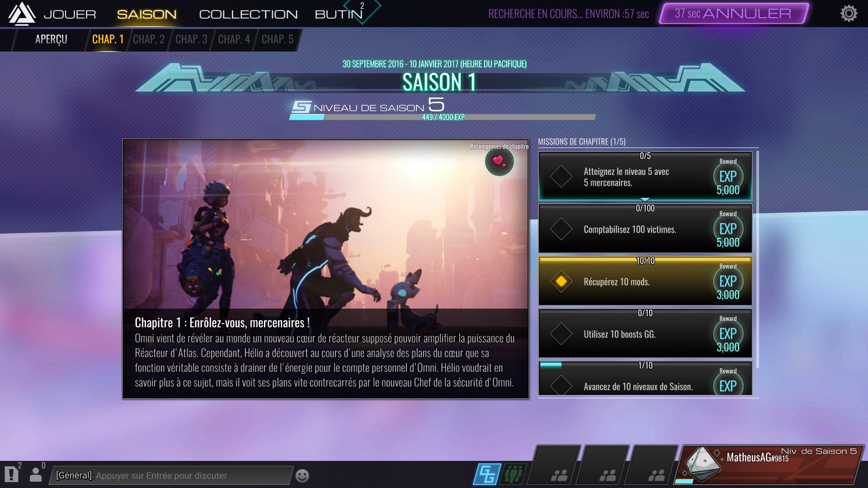Open the friends list icon
The width and height of the screenshot is (868, 488).
[36, 474]
